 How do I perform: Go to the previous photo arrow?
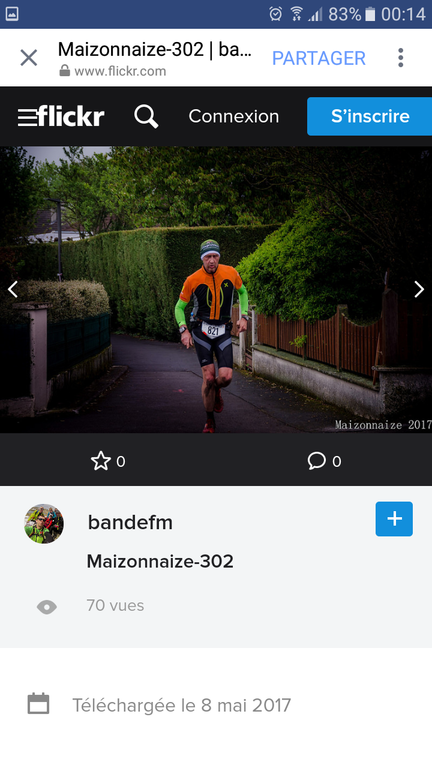[x=13, y=289]
